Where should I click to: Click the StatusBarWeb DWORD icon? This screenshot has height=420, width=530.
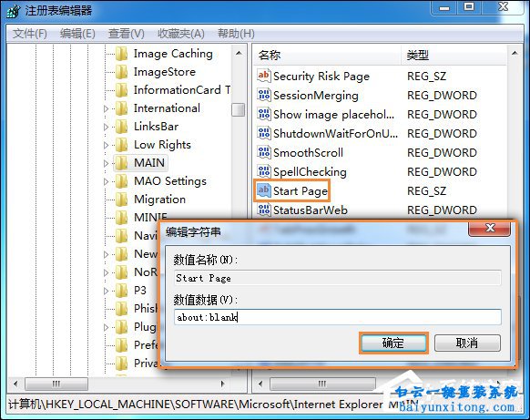264,210
